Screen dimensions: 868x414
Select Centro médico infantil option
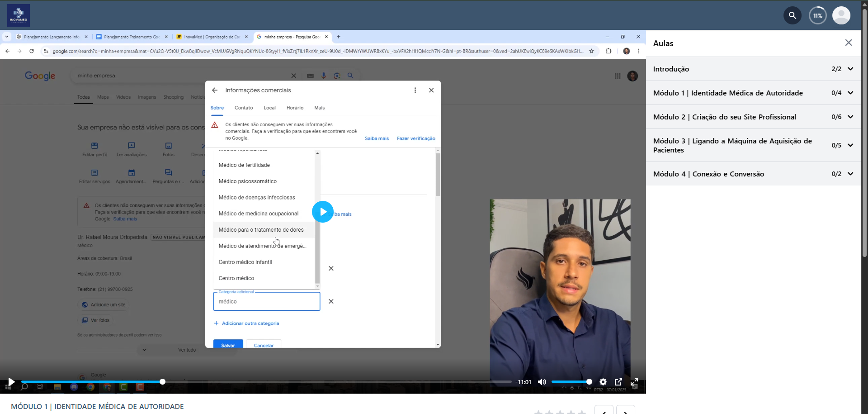pos(264,262)
